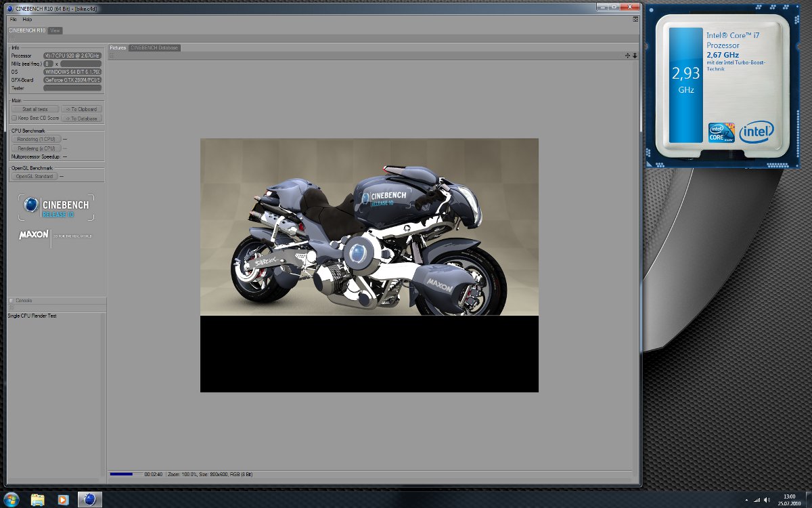The width and height of the screenshot is (812, 508).
Task: Click the Pictures panel grip handle icon
Action: click(112, 56)
